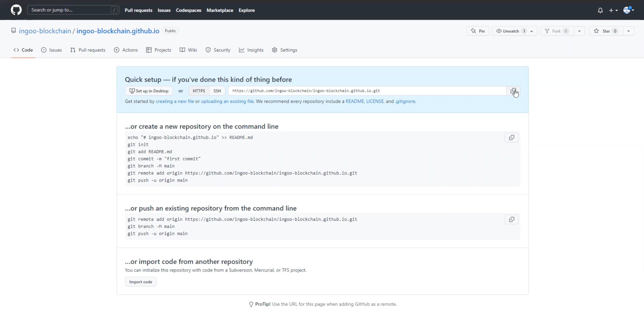Viewport: 644px width, 316px height.
Task: Copy the quick setup repository URL
Action: [513, 91]
